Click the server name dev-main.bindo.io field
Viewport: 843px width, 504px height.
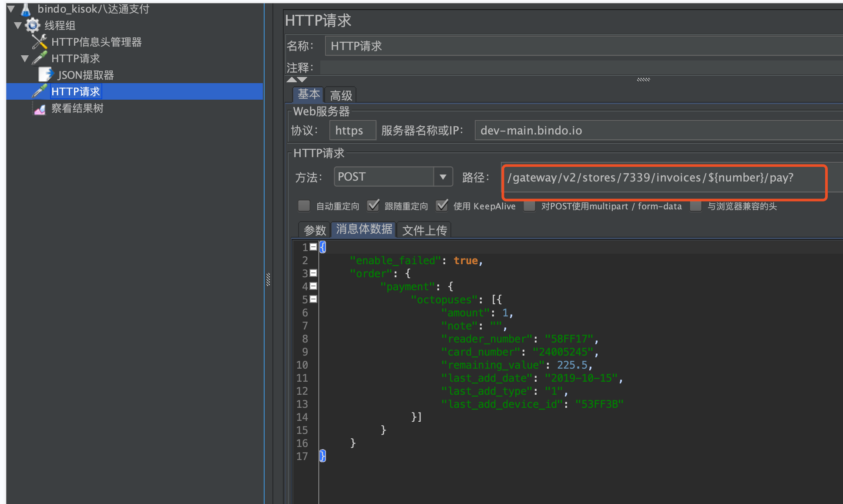(x=659, y=130)
